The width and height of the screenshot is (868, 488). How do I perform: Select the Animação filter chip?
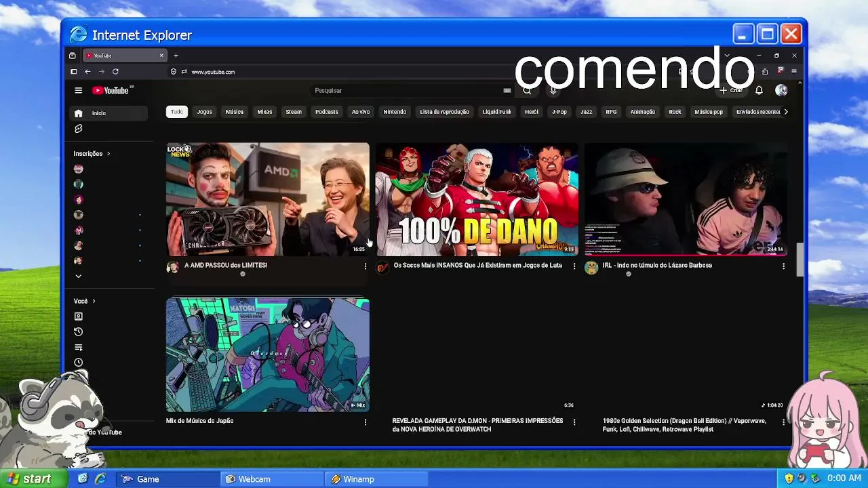(x=643, y=112)
